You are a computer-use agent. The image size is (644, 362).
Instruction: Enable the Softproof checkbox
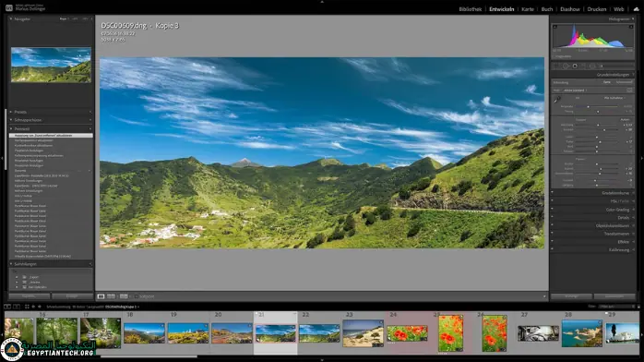click(x=136, y=296)
